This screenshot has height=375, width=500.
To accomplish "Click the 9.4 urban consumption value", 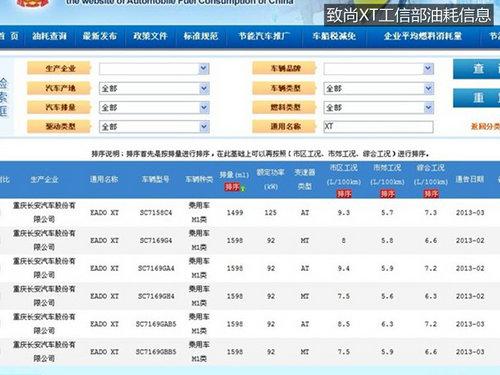I will [x=343, y=268].
